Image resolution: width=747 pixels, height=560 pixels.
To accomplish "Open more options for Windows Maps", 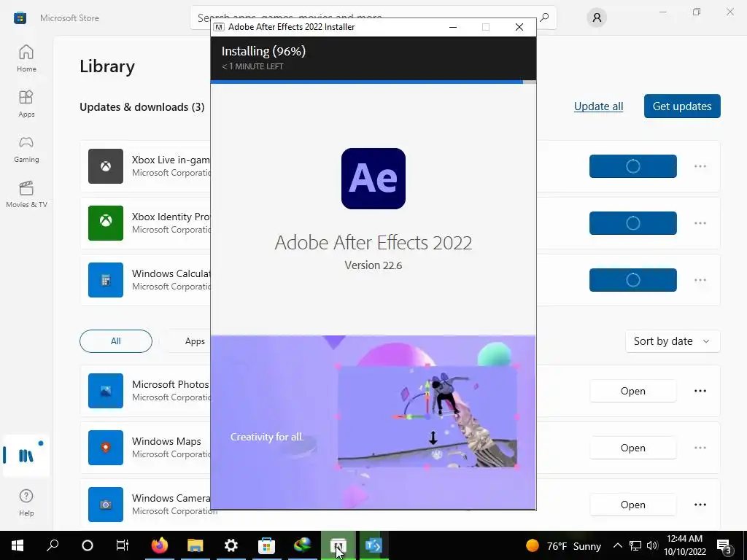I will pyautogui.click(x=700, y=448).
